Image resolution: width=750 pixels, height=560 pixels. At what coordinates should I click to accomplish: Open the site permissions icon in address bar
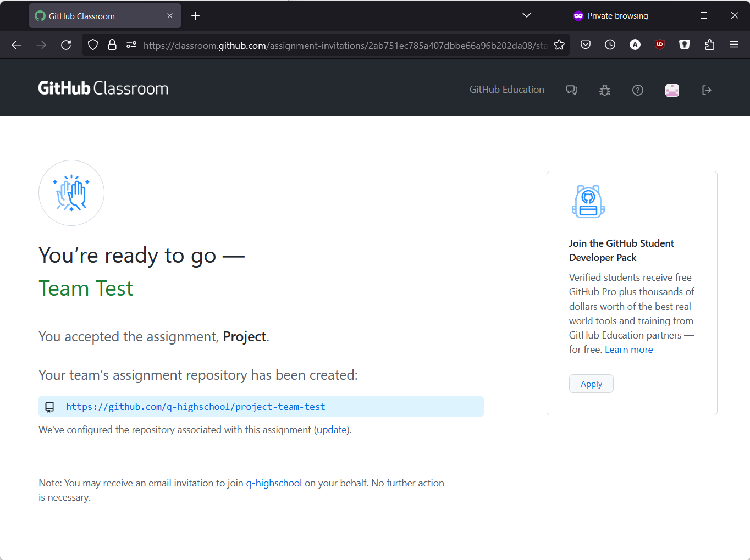(131, 45)
